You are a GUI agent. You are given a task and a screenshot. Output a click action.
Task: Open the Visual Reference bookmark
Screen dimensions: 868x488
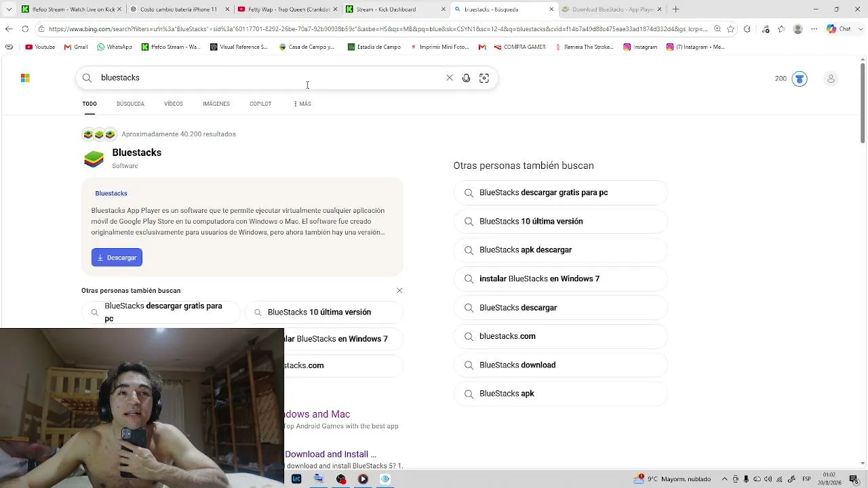point(239,47)
